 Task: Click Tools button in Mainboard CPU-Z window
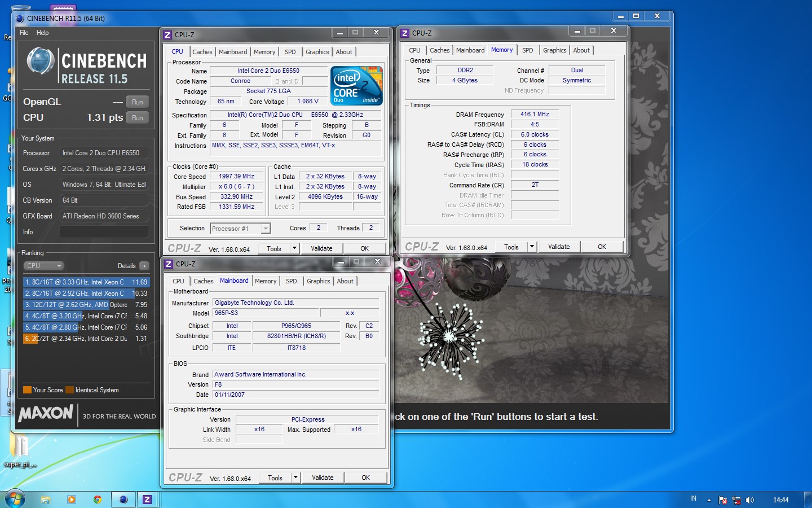pyautogui.click(x=275, y=478)
